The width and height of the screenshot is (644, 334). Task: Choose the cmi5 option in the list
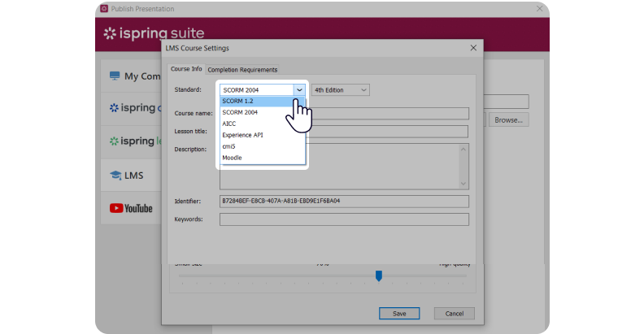[x=262, y=146]
